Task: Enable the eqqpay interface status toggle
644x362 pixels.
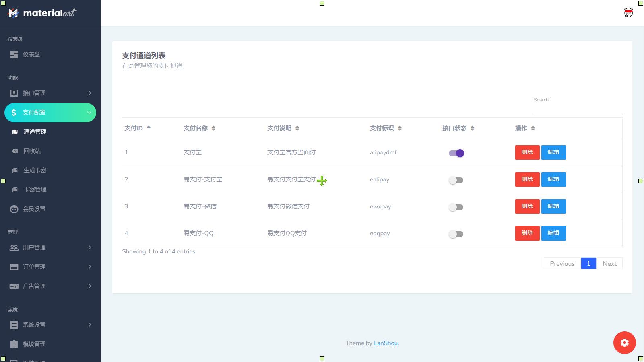Action: (456, 234)
